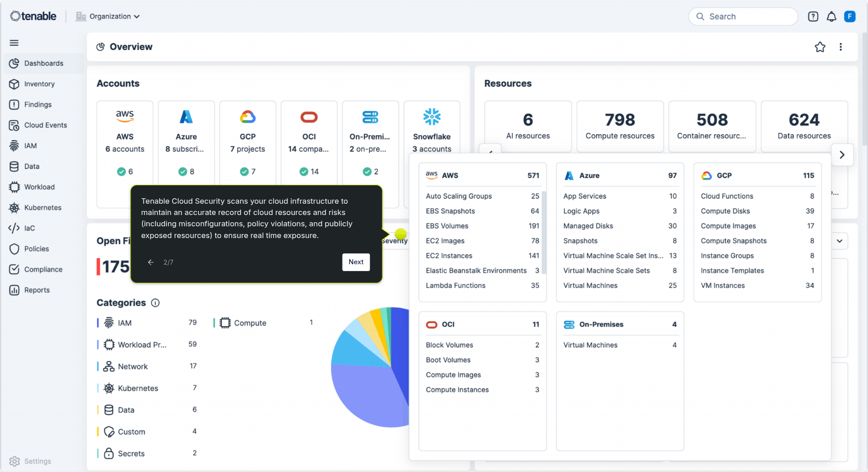Click the Secrets lock icon in Categories
Viewport: 868px width, 472px height.
(109, 453)
